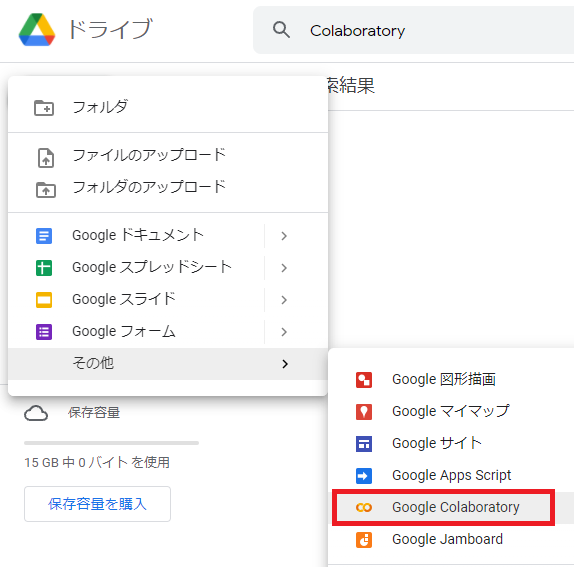This screenshot has height=567, width=574.
Task: Click the Apps Script arrow icon
Action: pos(364,476)
